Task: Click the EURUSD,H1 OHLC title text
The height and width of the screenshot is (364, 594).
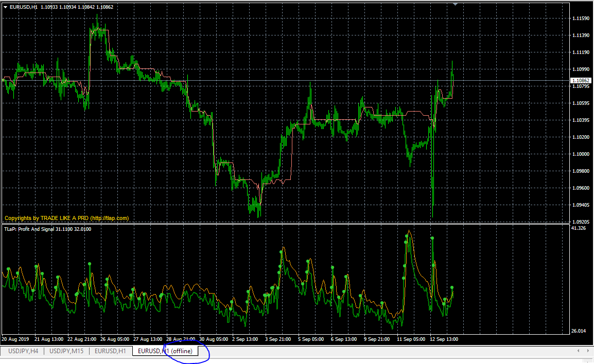Action: (61, 7)
